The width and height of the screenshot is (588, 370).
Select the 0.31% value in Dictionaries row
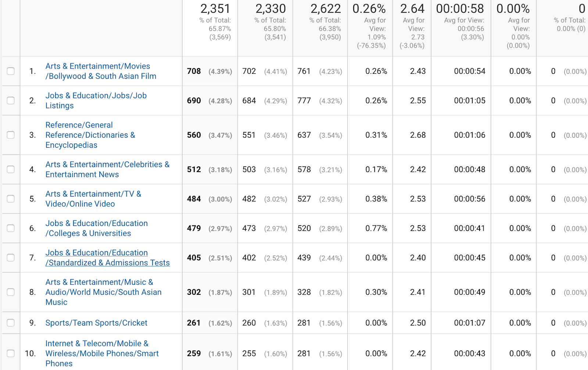click(x=376, y=135)
